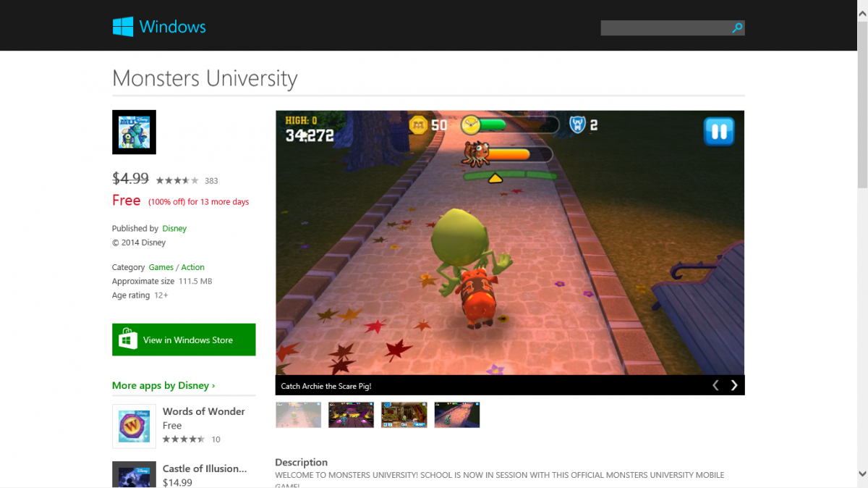868x488 pixels.
Task: Click the © 2014 Disney text
Action: pyautogui.click(x=139, y=243)
